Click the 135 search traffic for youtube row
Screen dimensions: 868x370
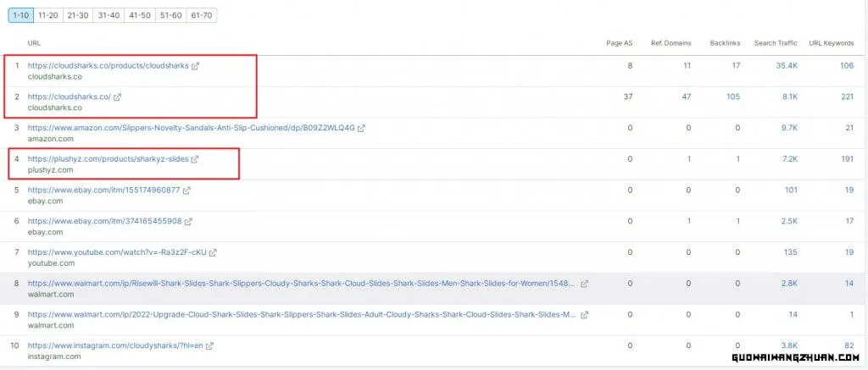tap(791, 253)
